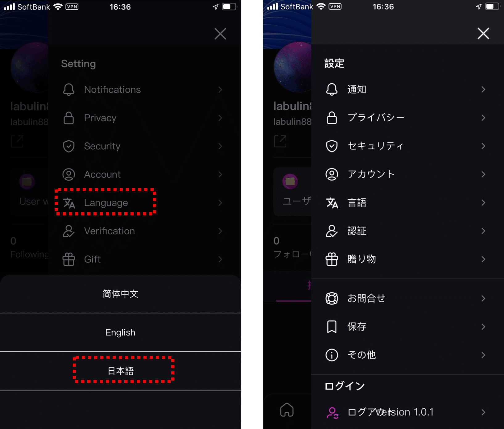Tap the lifebuoy icon beside お問合せ
This screenshot has width=504, height=429.
coord(332,298)
